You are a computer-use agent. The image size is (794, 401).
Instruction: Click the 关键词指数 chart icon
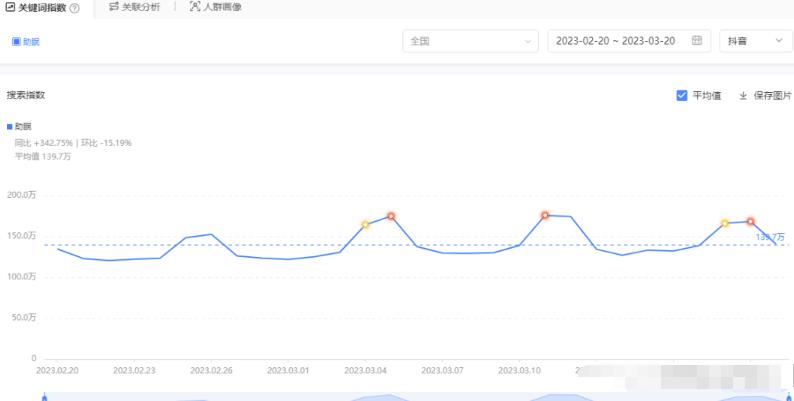click(10, 7)
